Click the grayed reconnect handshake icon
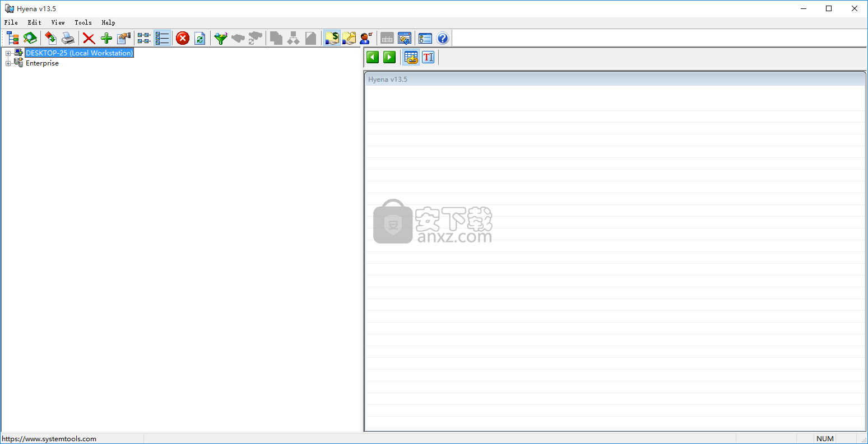 pos(256,38)
